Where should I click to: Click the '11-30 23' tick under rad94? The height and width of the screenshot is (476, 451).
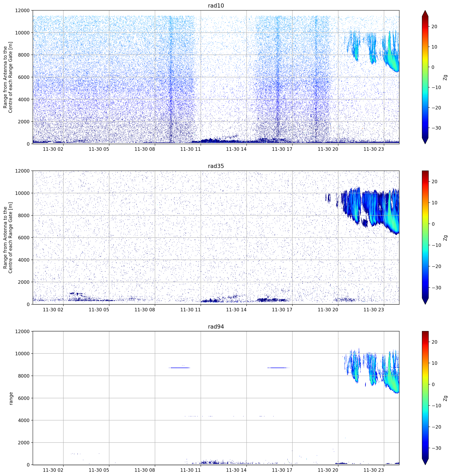pos(374,470)
